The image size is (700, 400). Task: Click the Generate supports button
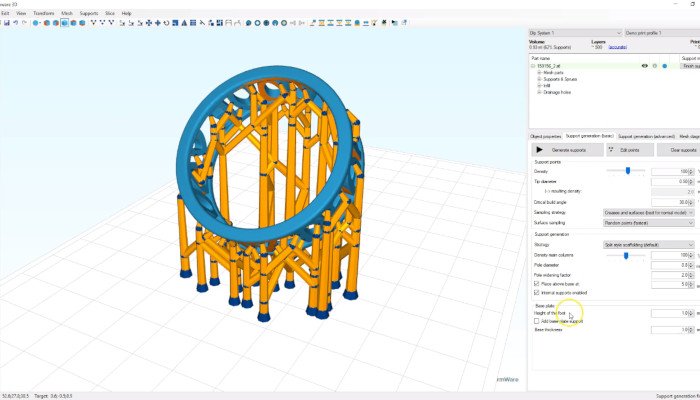click(x=567, y=149)
